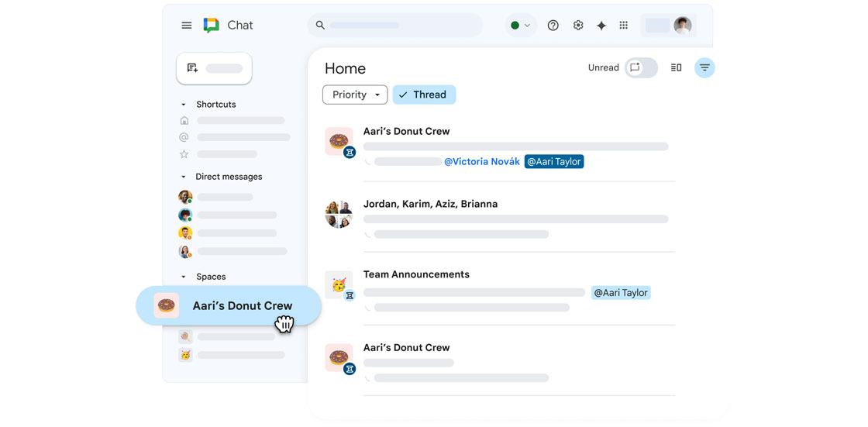868x427 pixels.
Task: Click donut icon of the last conversation
Action: pos(339,357)
